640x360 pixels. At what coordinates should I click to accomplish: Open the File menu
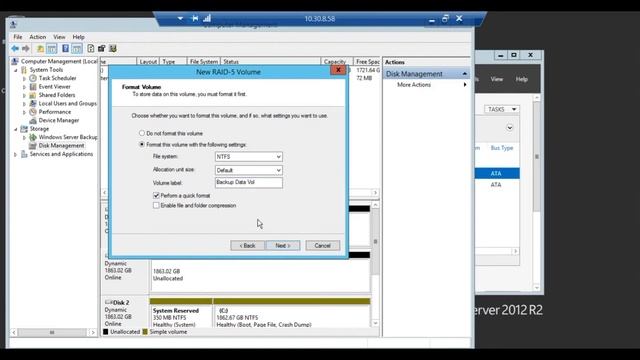[x=18, y=37]
